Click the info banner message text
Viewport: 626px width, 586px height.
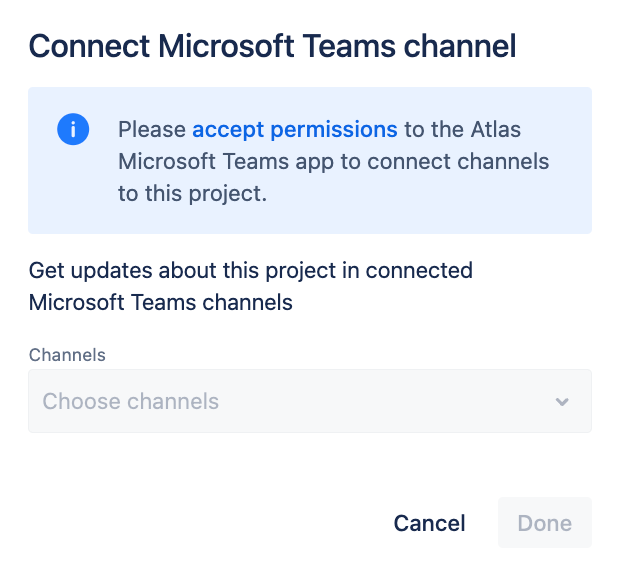coord(333,161)
